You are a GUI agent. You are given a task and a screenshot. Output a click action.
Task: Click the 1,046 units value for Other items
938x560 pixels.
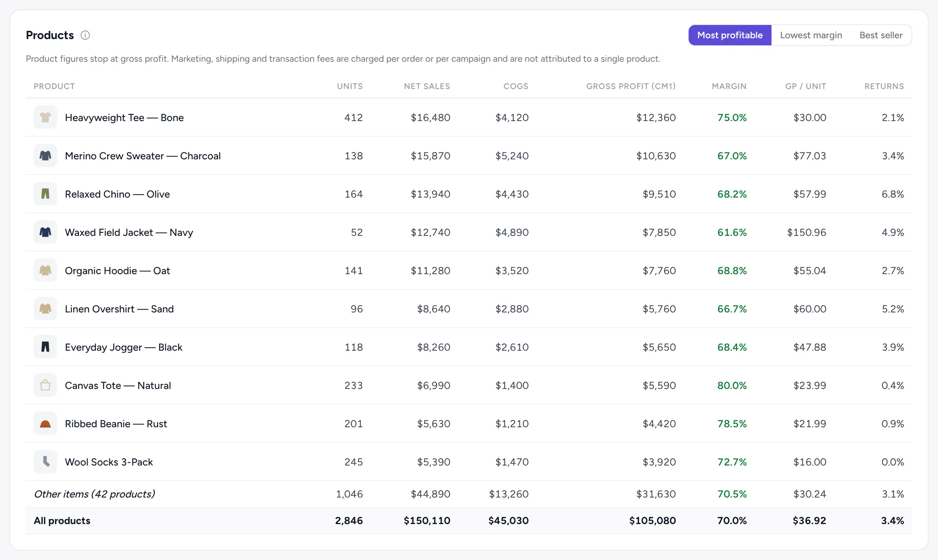349,494
